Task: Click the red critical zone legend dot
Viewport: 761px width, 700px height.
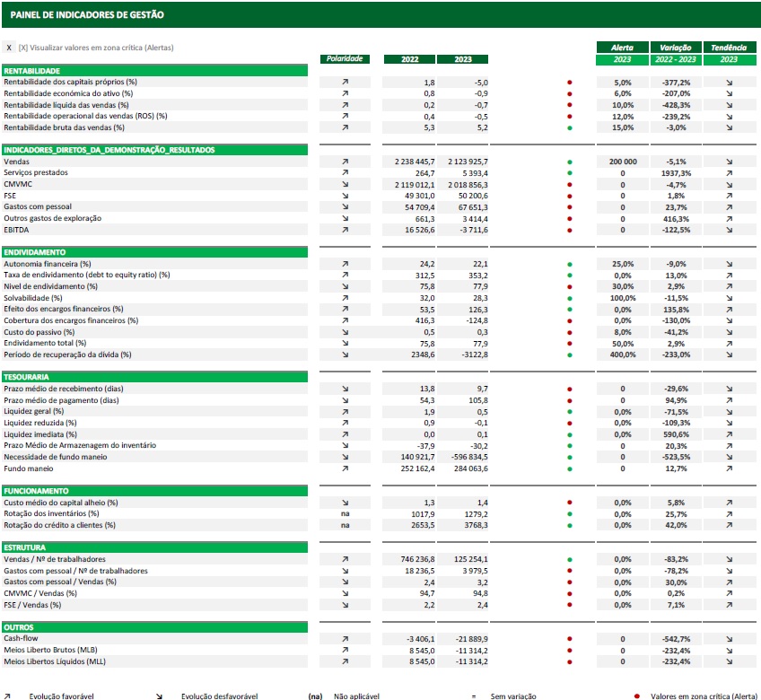Action: point(636,696)
